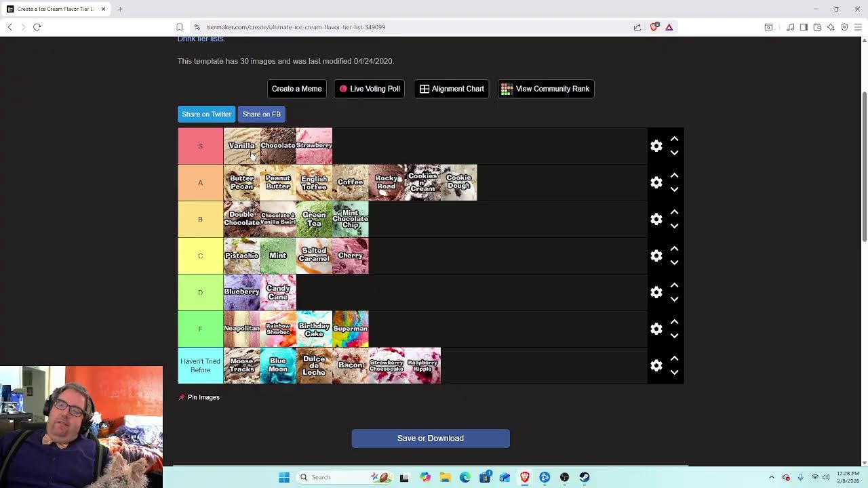This screenshot has width=868, height=488.
Task: Open the Brave playlist music icon
Action: 790,27
